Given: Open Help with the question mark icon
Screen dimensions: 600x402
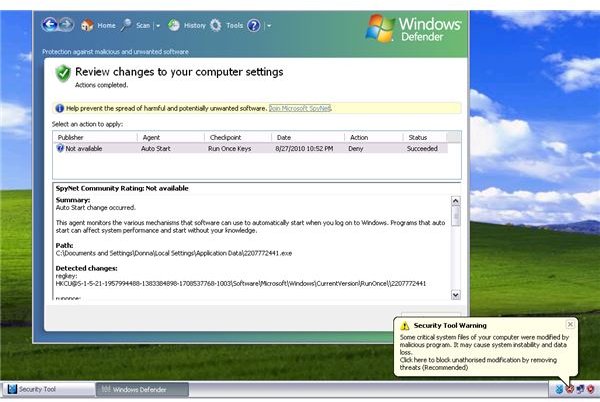Looking at the screenshot, I should pyautogui.click(x=254, y=26).
